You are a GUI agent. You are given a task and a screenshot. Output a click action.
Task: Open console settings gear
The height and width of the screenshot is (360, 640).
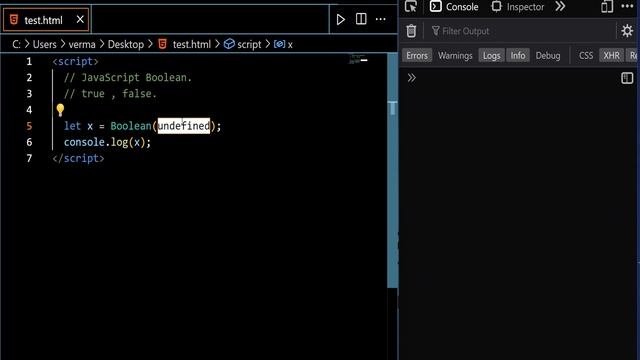coord(627,31)
